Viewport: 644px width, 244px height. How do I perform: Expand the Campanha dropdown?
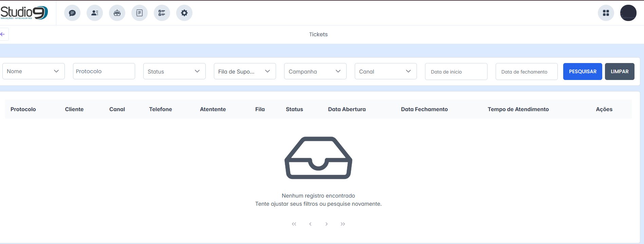coord(315,71)
